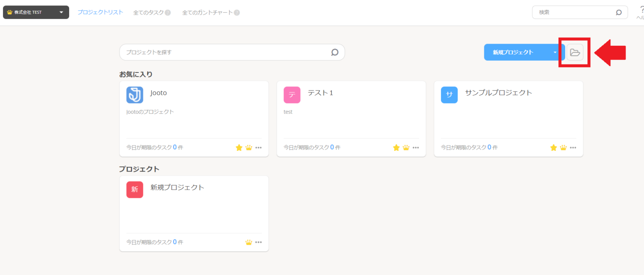
Task: Open the archived projects folder icon
Action: coord(574,52)
